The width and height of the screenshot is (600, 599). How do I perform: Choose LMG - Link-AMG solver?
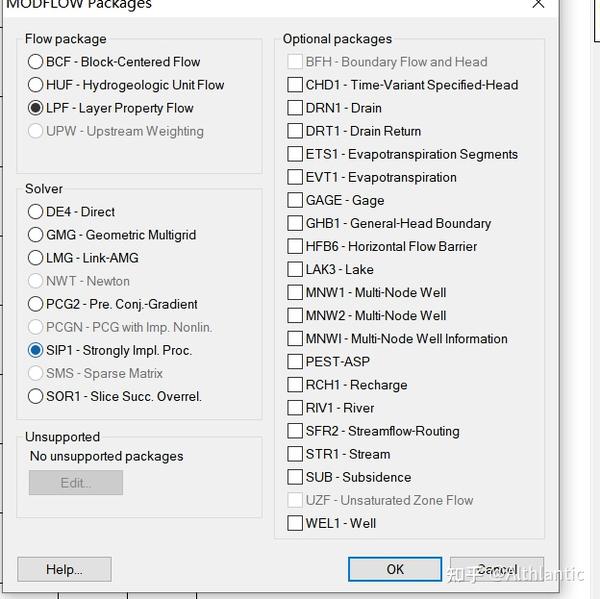point(36,258)
